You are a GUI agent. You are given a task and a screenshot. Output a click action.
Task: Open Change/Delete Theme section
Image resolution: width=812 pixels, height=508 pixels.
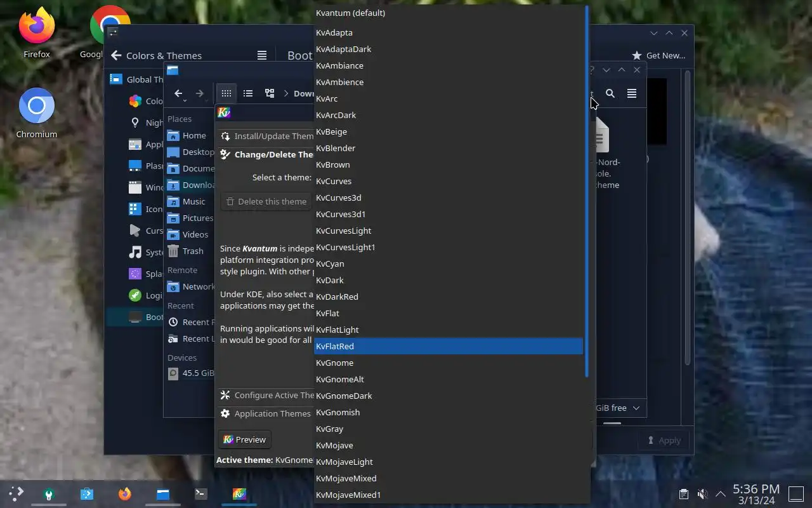[266, 154]
